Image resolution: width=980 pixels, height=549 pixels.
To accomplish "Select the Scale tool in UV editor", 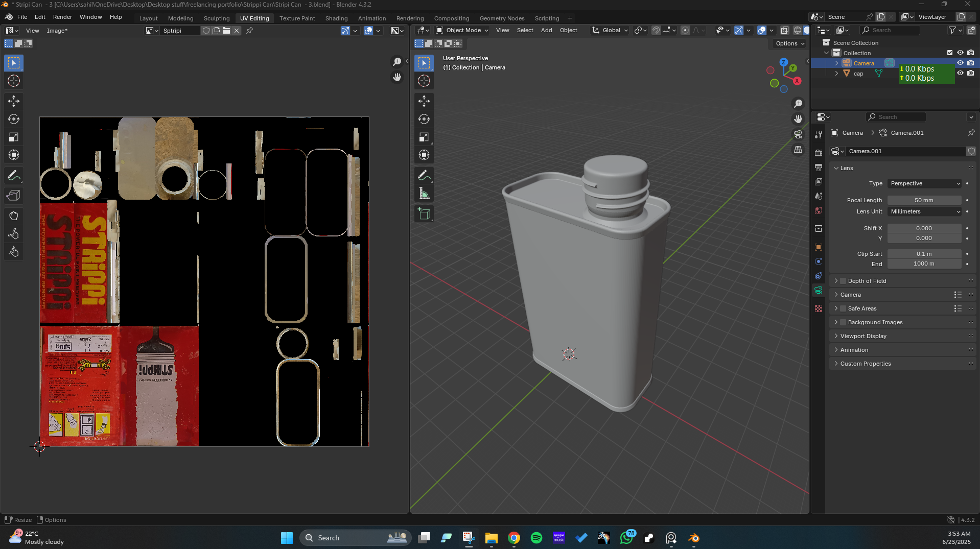I will (14, 137).
